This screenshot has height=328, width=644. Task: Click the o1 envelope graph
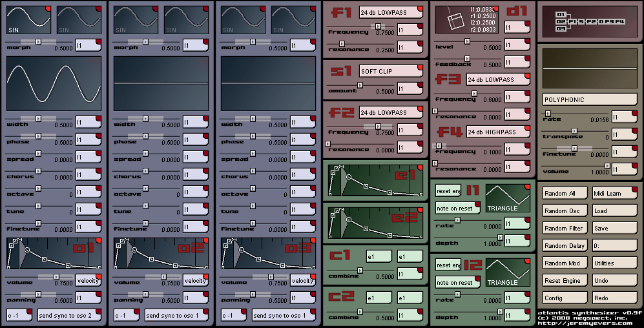coord(54,253)
